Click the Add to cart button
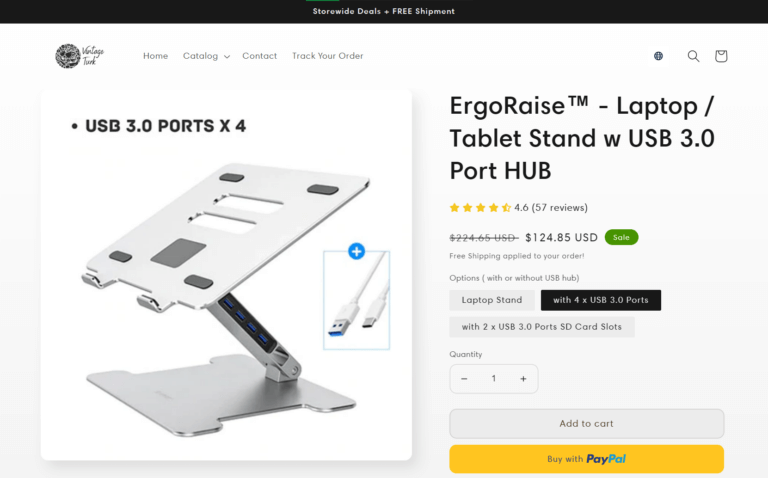Viewport: 768px width, 478px height. [x=586, y=424]
